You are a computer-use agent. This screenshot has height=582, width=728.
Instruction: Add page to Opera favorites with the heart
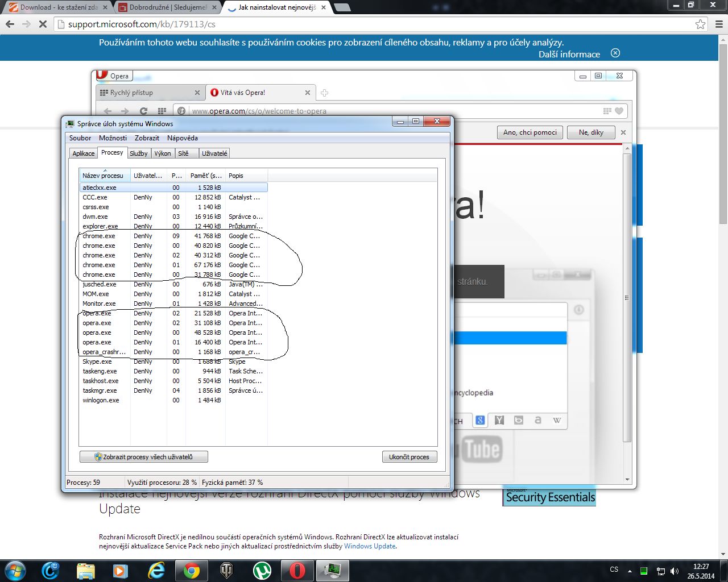click(x=619, y=111)
